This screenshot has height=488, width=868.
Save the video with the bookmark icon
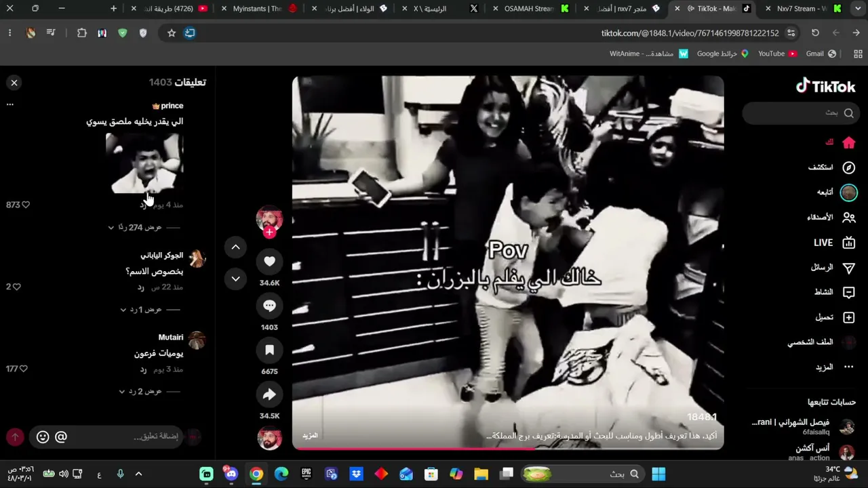[269, 350]
